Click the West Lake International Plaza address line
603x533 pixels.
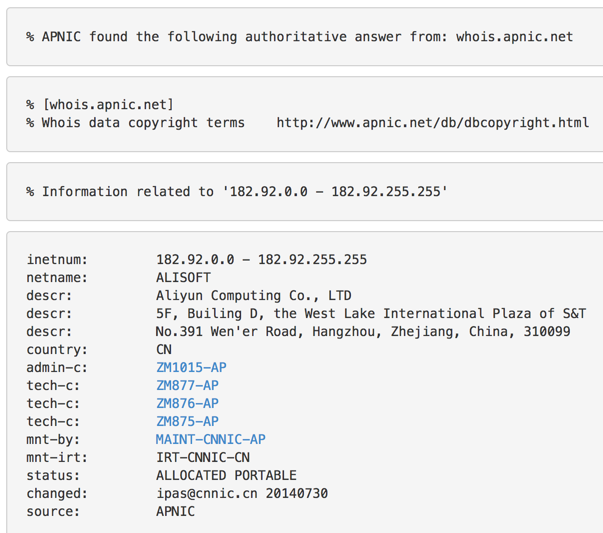tap(371, 314)
